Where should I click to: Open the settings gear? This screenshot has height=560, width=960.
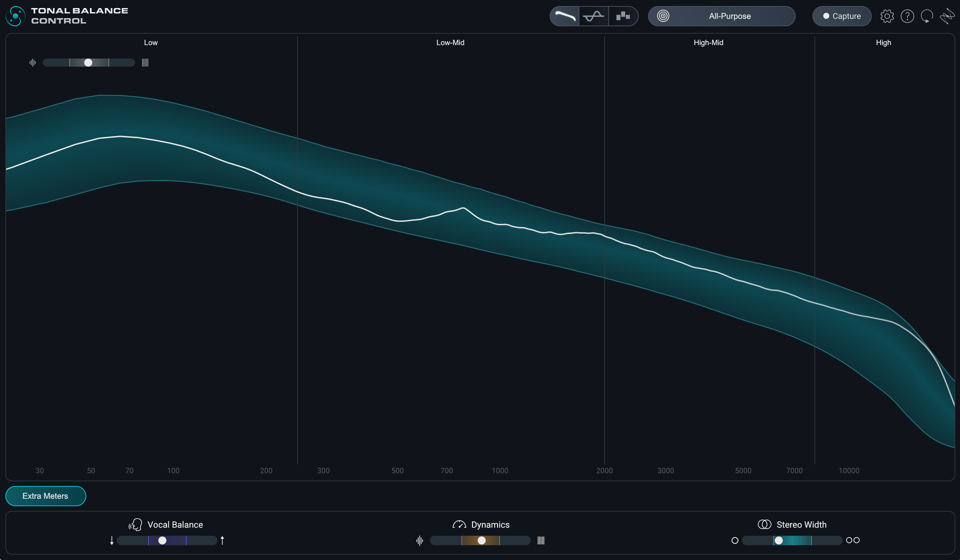pos(887,16)
